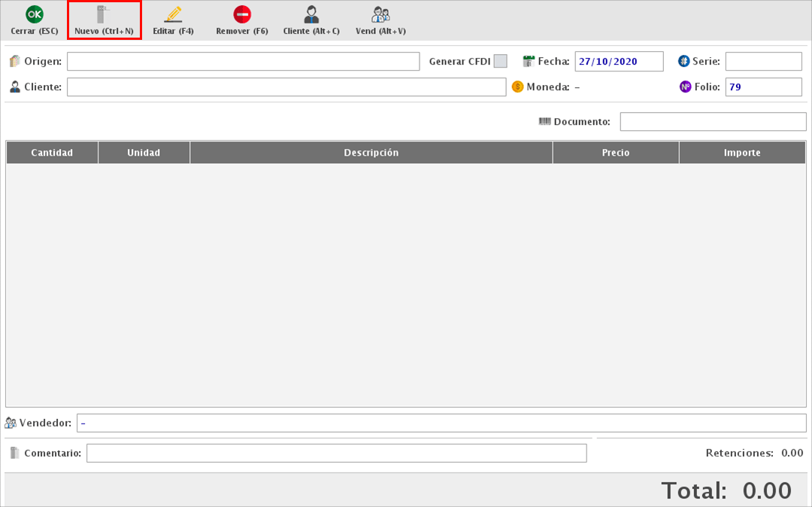Click the Importe column header
The width and height of the screenshot is (812, 507).
click(x=742, y=153)
